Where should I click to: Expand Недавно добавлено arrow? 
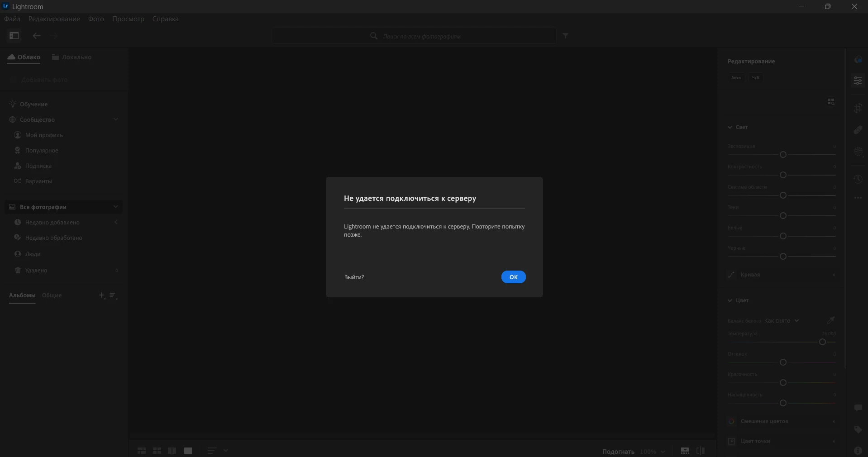tap(116, 222)
